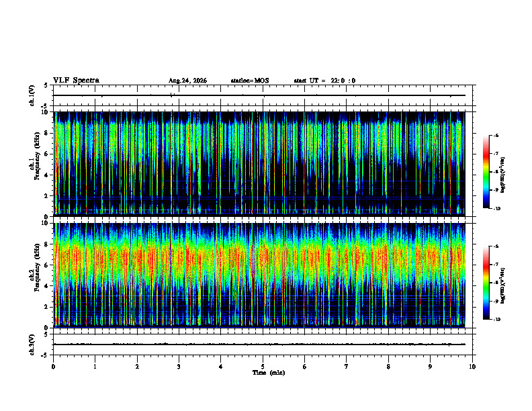Click time-axis tick label "1"

[95, 367]
